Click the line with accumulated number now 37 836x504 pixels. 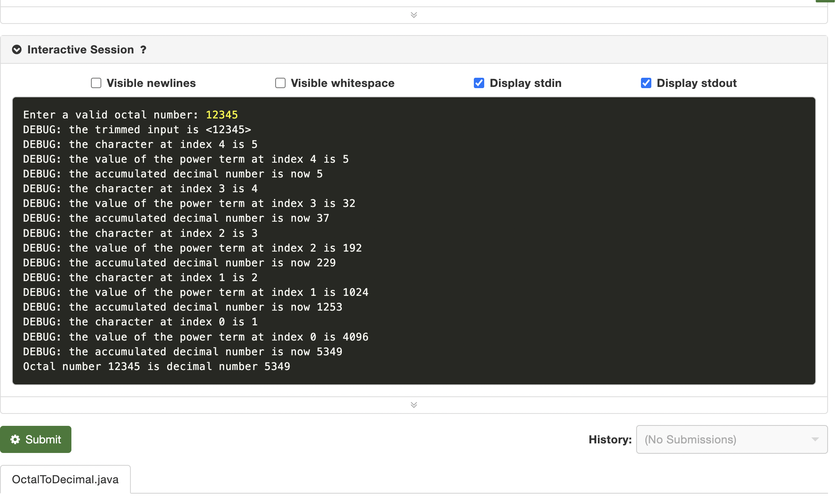[x=176, y=218]
